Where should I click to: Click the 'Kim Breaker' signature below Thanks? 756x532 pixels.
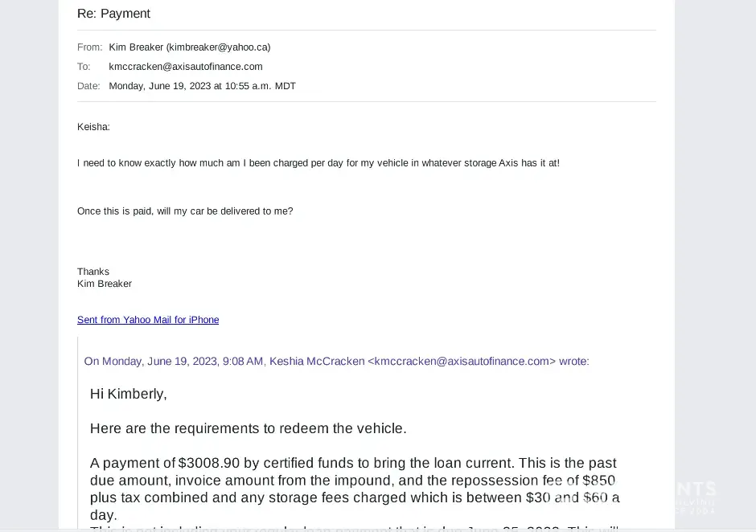tap(105, 284)
